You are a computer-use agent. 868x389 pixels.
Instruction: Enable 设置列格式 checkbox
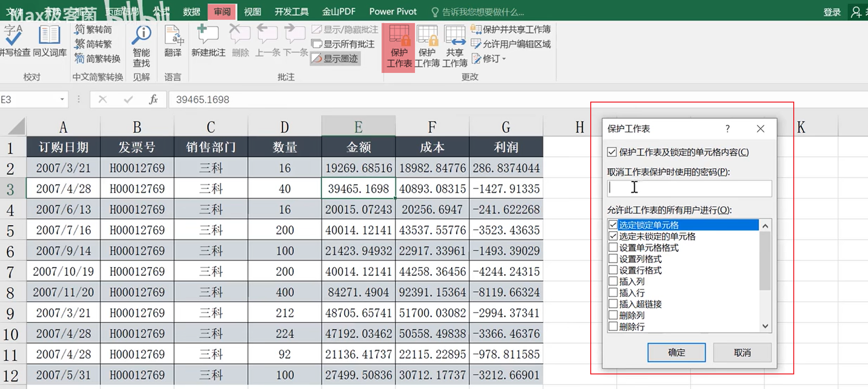point(613,259)
